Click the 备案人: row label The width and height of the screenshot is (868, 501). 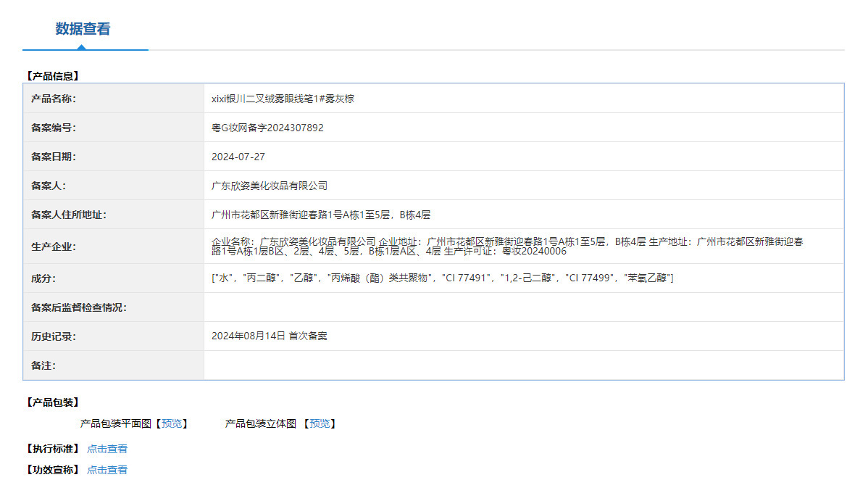click(48, 186)
